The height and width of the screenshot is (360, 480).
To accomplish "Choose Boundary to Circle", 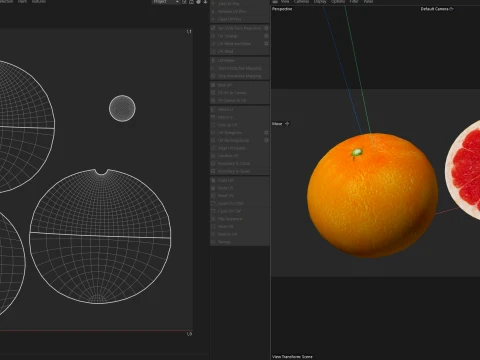I will click(239, 163).
